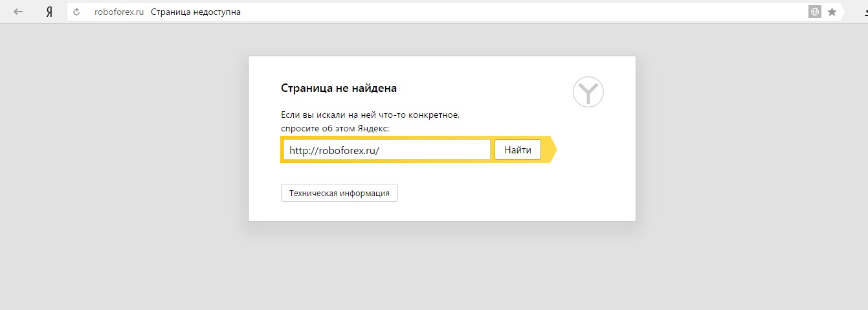Open the downloads icon at the toolbar edge
This screenshot has height=310, width=868.
(x=865, y=12)
